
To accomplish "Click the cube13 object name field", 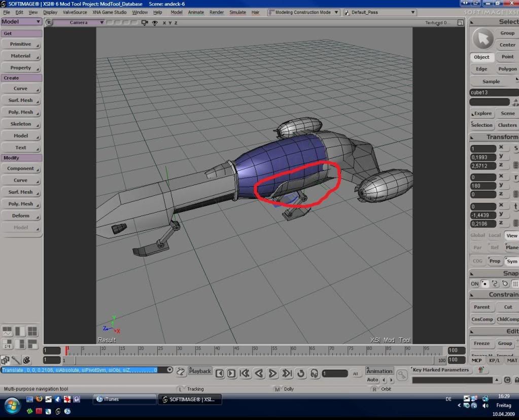I will (494, 92).
